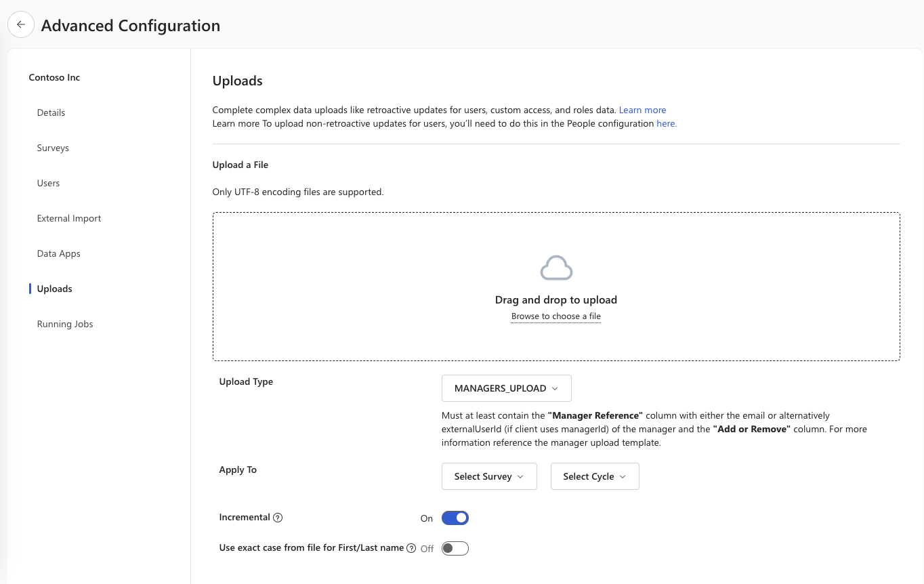Click the cloud upload icon
This screenshot has height=584, width=924.
(555, 267)
